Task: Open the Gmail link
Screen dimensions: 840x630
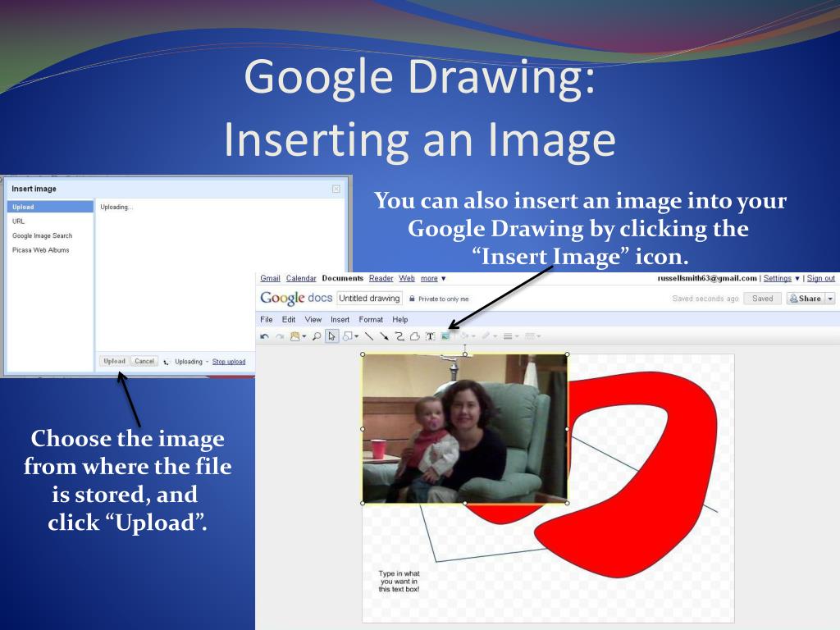Action: click(x=270, y=279)
